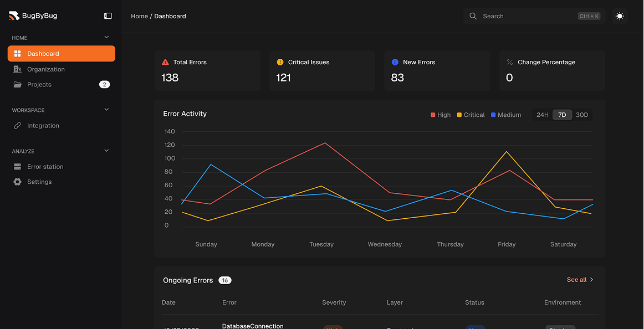Collapse the WORKSPACE section chevron
Image resolution: width=644 pixels, height=329 pixels.
pos(106,110)
